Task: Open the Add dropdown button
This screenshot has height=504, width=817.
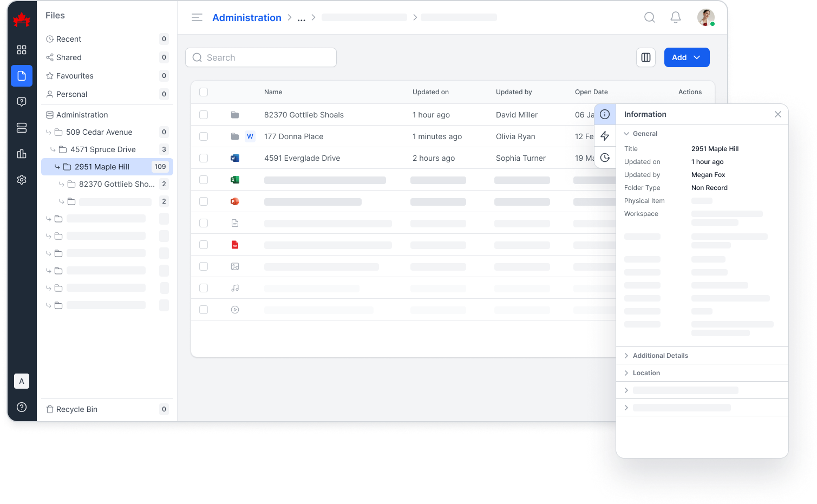Action: point(686,57)
